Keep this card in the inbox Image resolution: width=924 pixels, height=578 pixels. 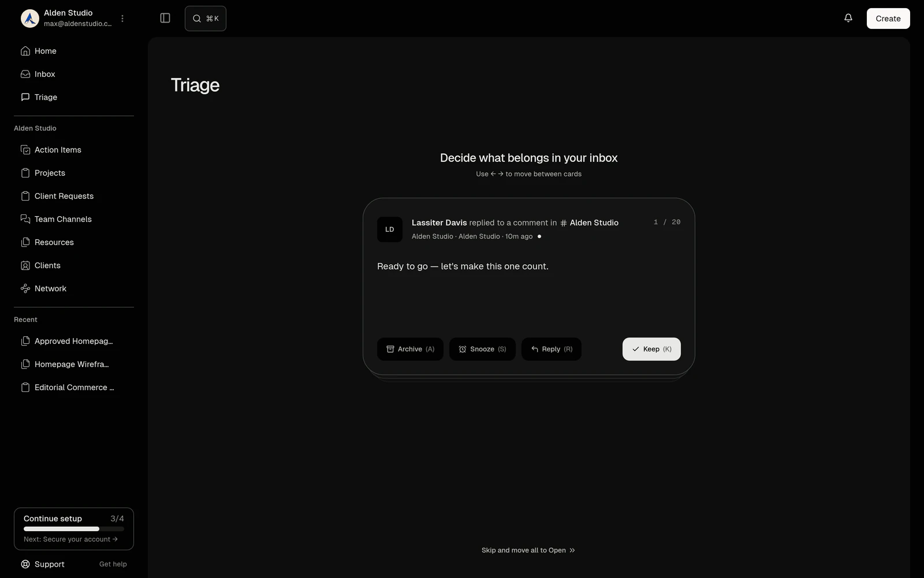pyautogui.click(x=651, y=349)
